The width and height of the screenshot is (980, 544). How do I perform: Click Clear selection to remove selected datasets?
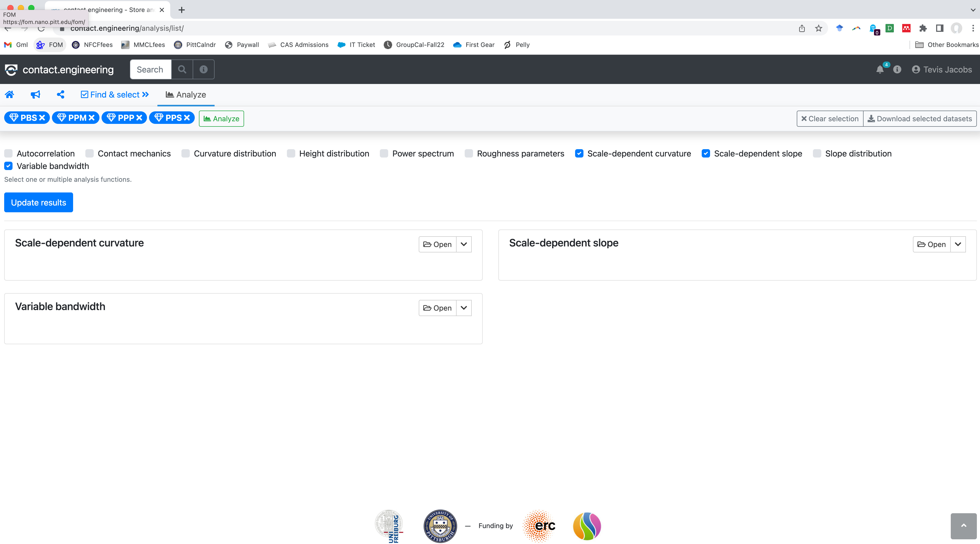pos(829,118)
